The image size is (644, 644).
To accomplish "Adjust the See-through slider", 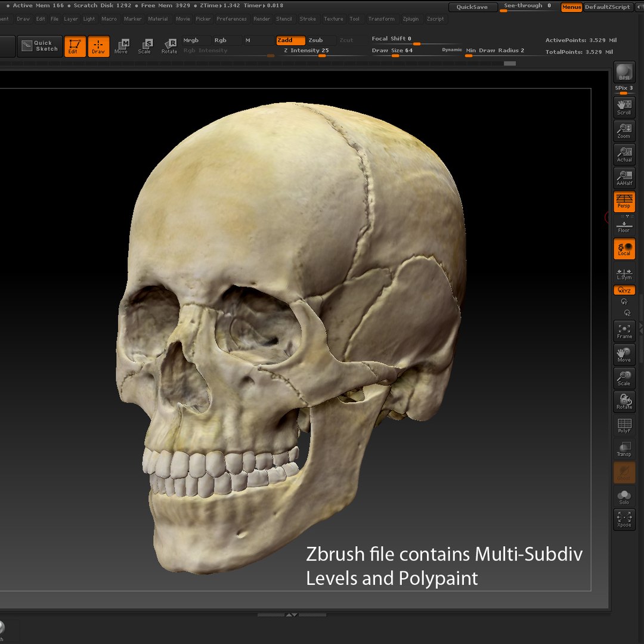I will click(x=528, y=7).
